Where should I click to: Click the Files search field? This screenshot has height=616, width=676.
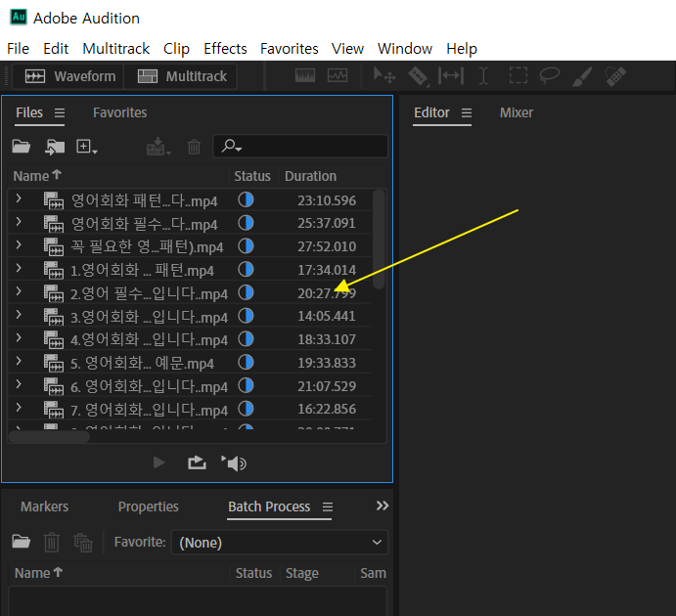300,147
